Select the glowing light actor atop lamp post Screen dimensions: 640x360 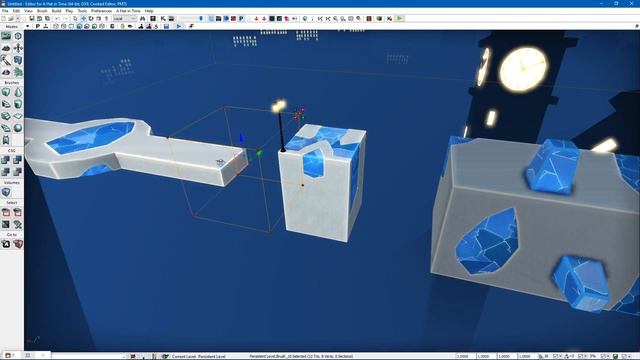coord(279,105)
